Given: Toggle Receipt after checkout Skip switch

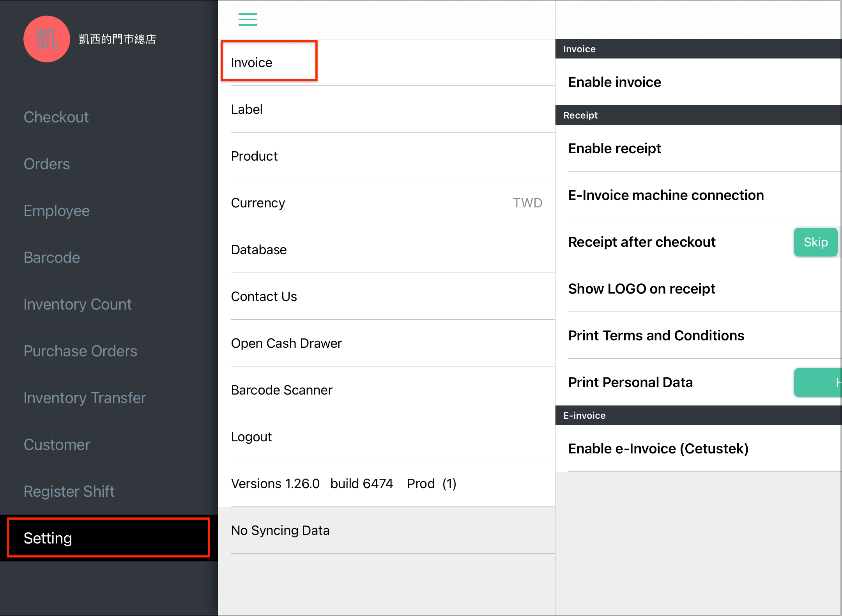Looking at the screenshot, I should (815, 242).
